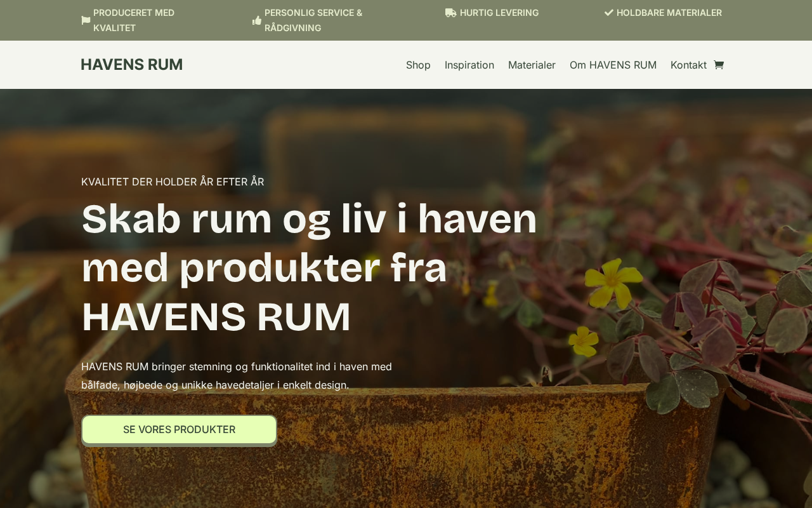Select Kontakt in the navigation
The width and height of the screenshot is (812, 508).
click(688, 65)
